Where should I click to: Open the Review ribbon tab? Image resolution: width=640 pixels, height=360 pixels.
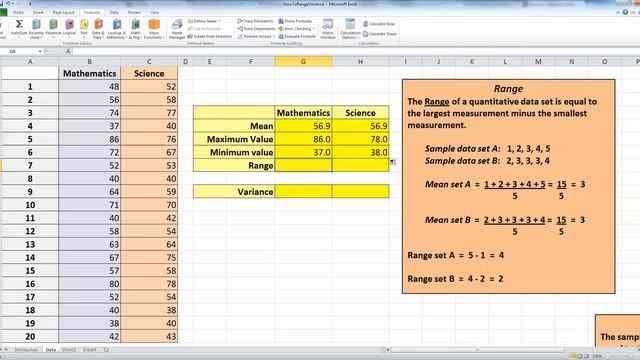(134, 13)
